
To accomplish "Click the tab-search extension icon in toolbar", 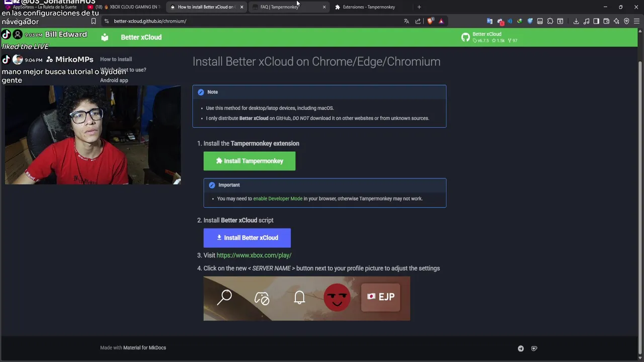I will point(560,21).
